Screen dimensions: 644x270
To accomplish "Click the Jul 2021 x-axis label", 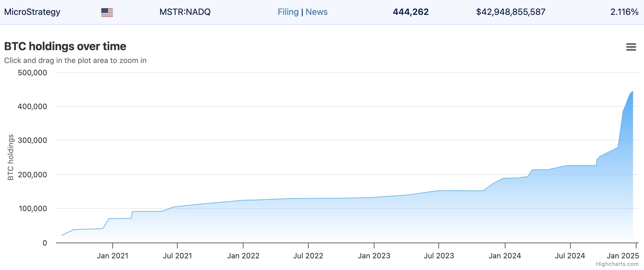I will point(177,256).
